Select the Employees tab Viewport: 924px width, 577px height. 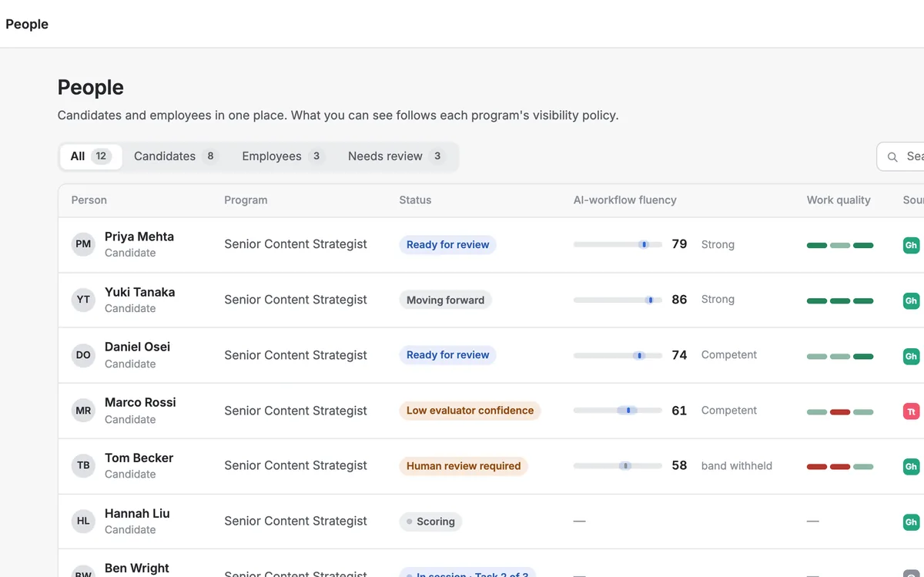(x=283, y=156)
